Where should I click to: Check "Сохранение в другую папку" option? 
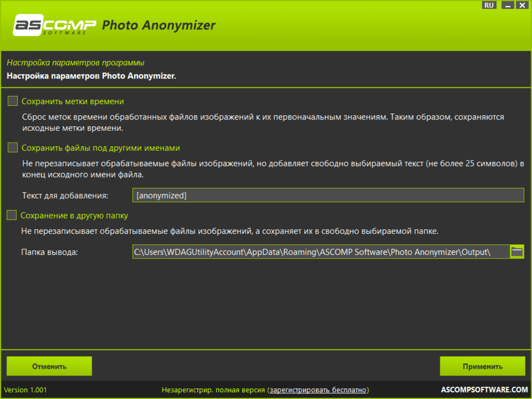coord(12,216)
